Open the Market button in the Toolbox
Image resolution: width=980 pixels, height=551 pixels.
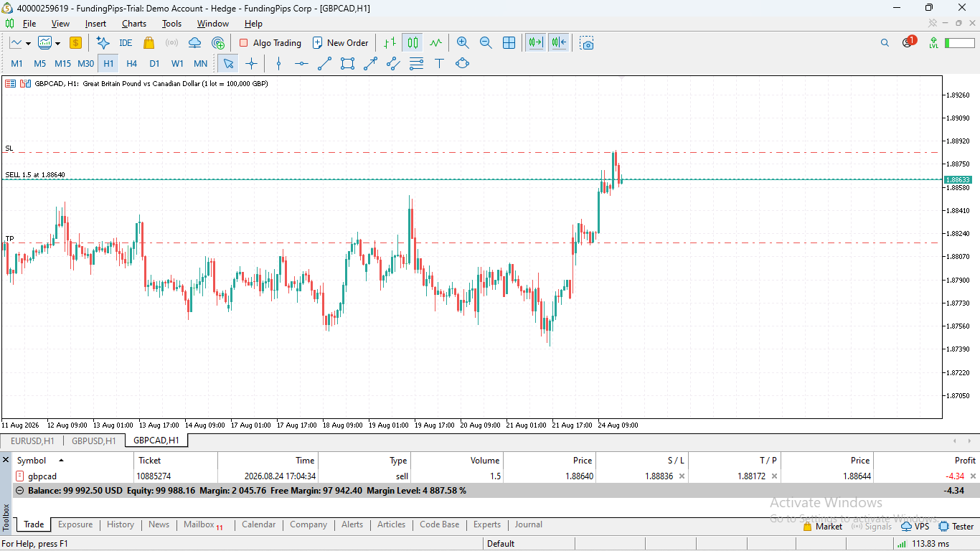tap(822, 527)
